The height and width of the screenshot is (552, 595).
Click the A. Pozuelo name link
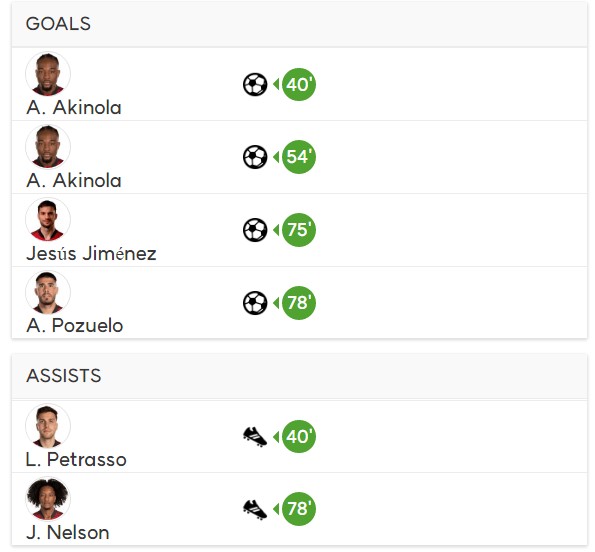(x=75, y=326)
